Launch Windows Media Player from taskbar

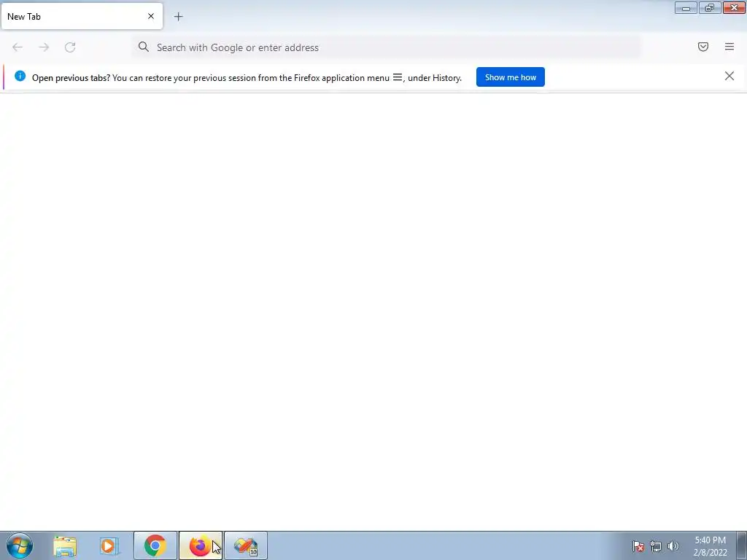tap(109, 545)
